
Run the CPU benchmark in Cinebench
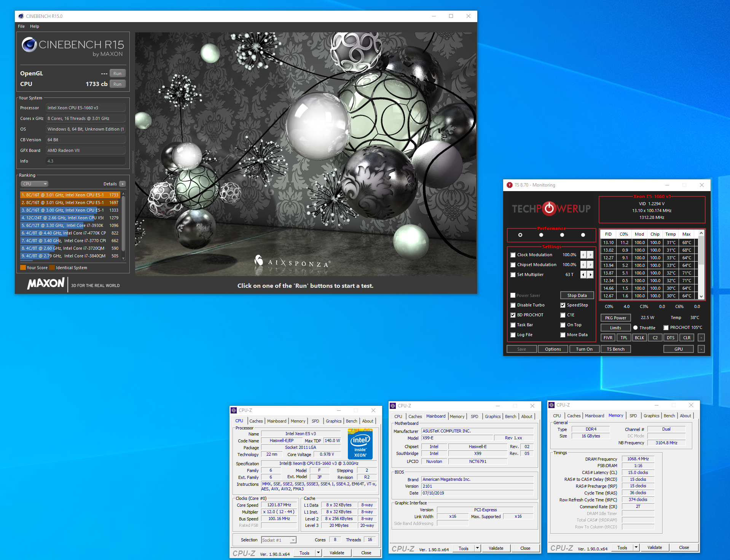click(117, 84)
